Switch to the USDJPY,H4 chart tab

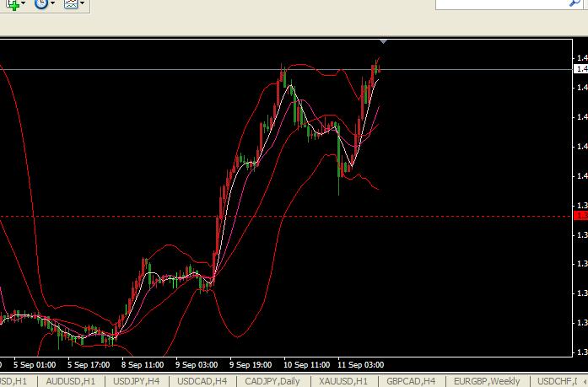point(136,381)
